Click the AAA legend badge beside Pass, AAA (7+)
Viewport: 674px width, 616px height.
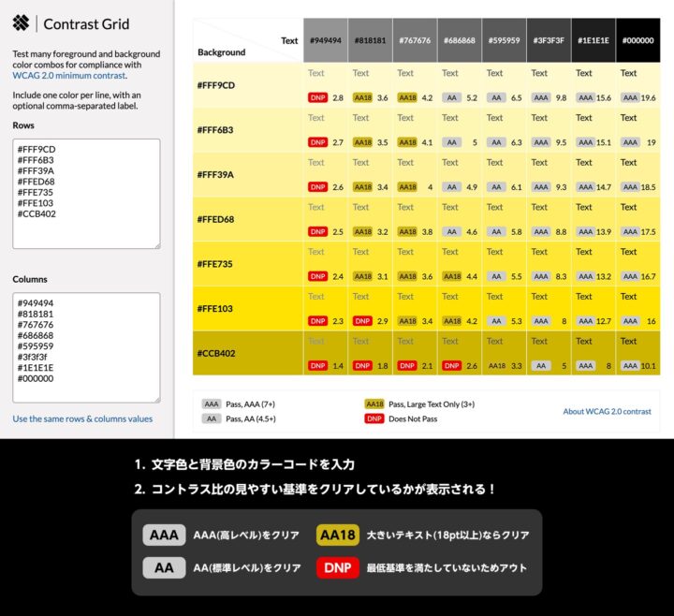click(x=212, y=404)
